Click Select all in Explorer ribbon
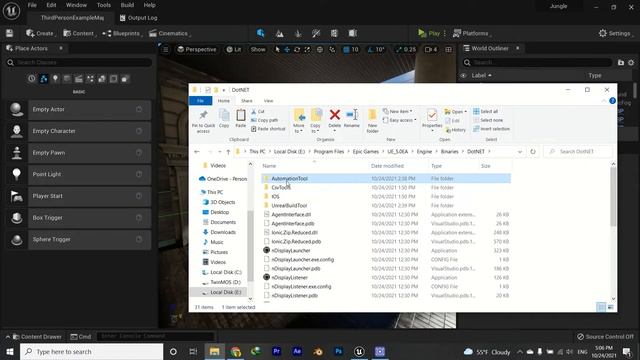 point(485,111)
